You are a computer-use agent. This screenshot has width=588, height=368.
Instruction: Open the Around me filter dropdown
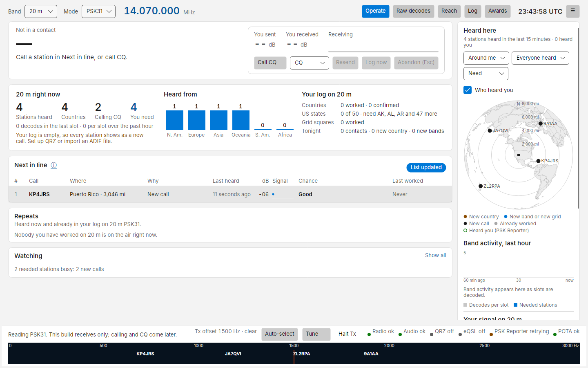pyautogui.click(x=486, y=58)
